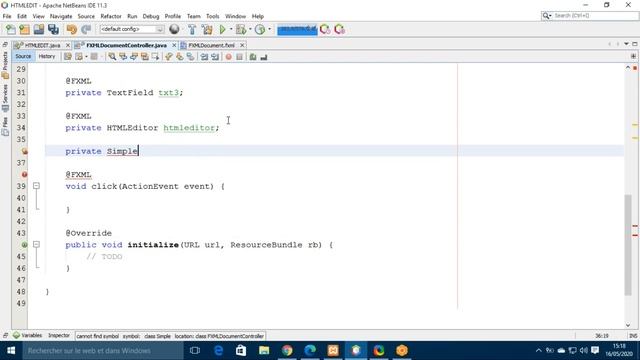Click the Inspector button in the status bar
Image resolution: width=640 pixels, height=360 pixels.
59,336
